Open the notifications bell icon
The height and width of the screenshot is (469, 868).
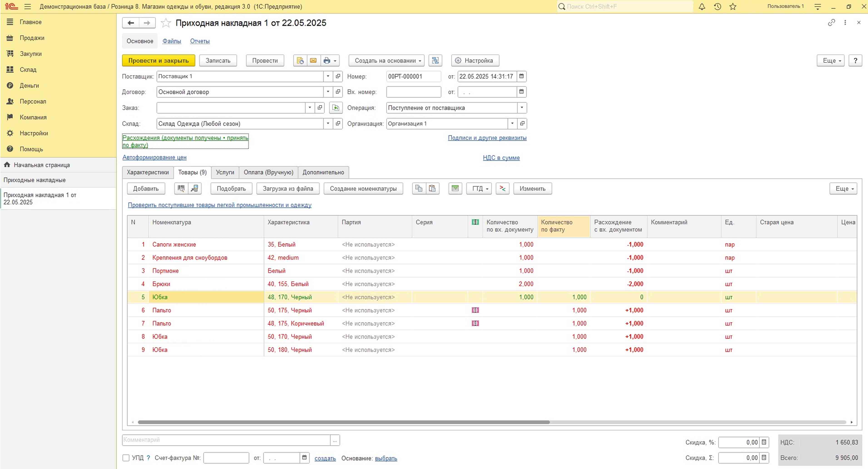click(x=702, y=6)
